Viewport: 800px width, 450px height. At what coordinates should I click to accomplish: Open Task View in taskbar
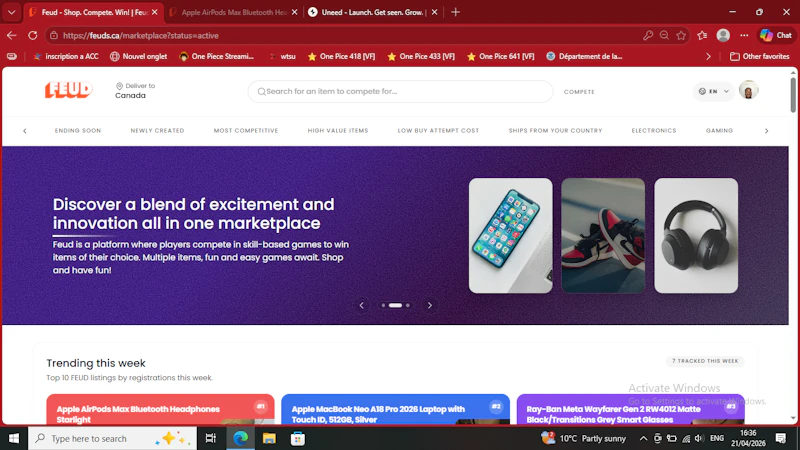point(210,438)
